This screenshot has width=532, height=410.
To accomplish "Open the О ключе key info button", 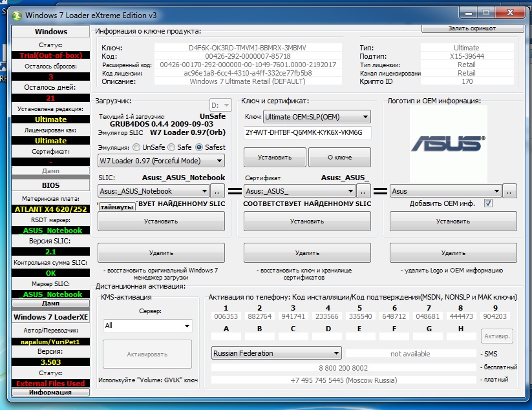I will point(339,158).
